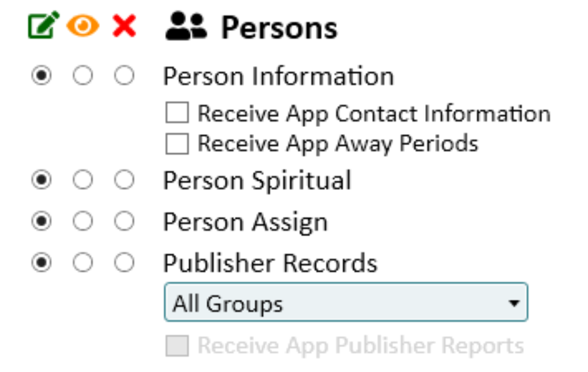The image size is (588, 372).
Task: Set Person Information to view-only
Action: pyautogui.click(x=83, y=76)
